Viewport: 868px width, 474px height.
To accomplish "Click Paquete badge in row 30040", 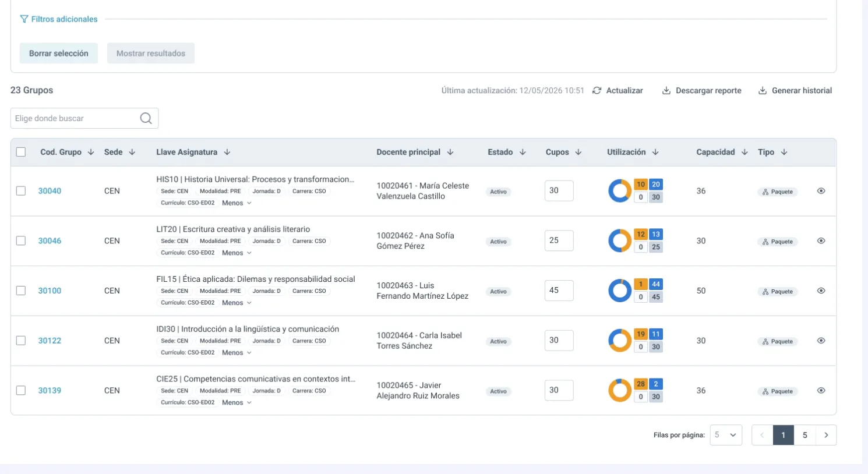I will (778, 192).
